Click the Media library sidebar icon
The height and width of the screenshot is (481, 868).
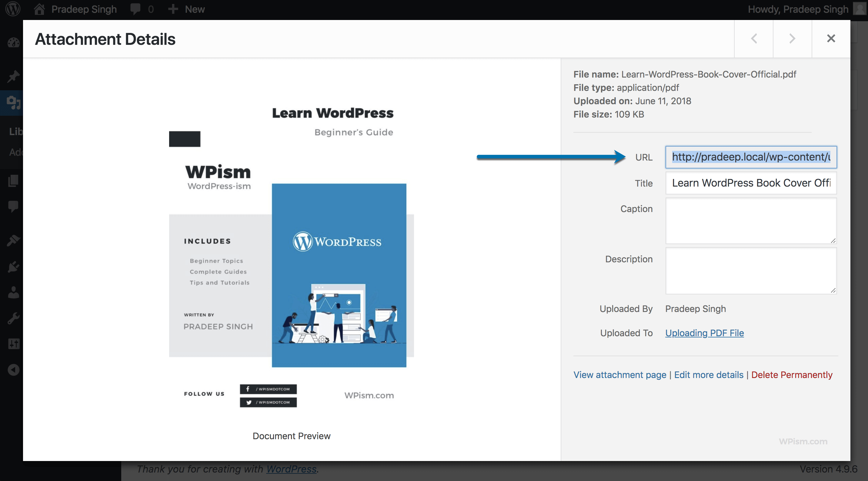coord(13,103)
